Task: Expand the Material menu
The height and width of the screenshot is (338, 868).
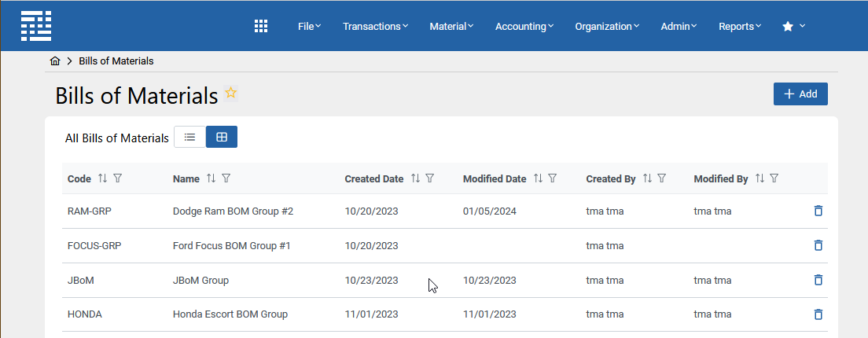Action: (x=451, y=26)
